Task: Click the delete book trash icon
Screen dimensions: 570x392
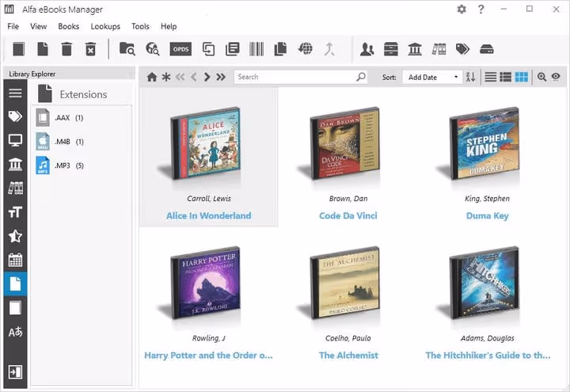Action: (66, 49)
